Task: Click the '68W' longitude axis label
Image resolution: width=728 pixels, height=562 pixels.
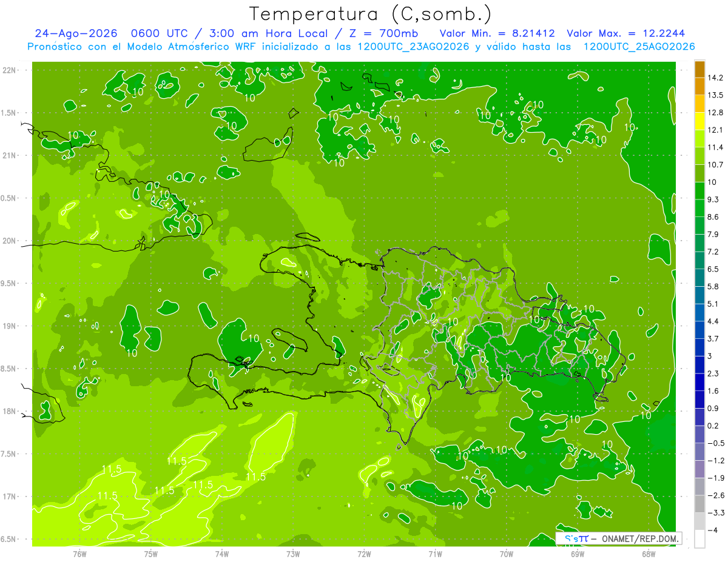Action: point(648,554)
